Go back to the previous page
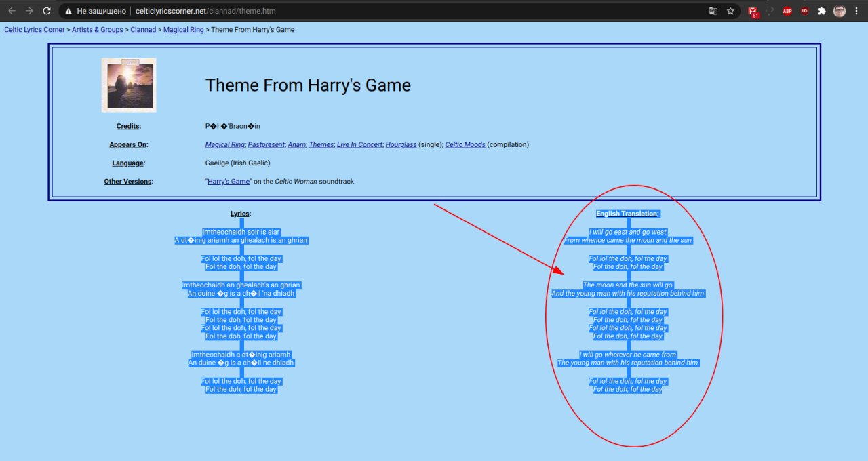This screenshot has width=868, height=461. click(x=12, y=11)
